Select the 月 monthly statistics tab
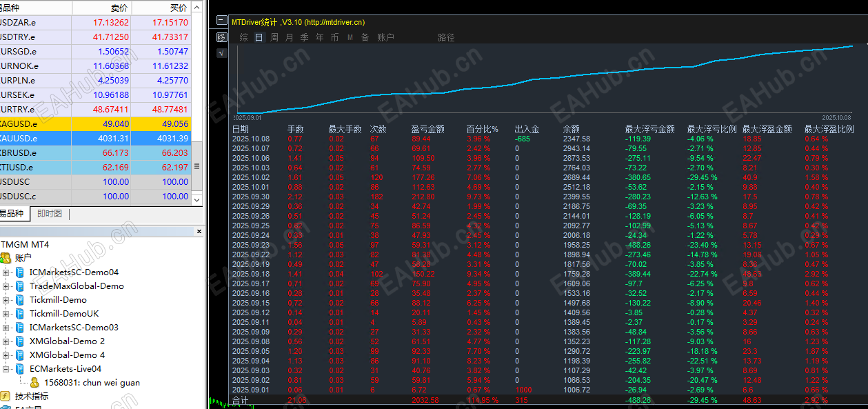 [x=289, y=37]
